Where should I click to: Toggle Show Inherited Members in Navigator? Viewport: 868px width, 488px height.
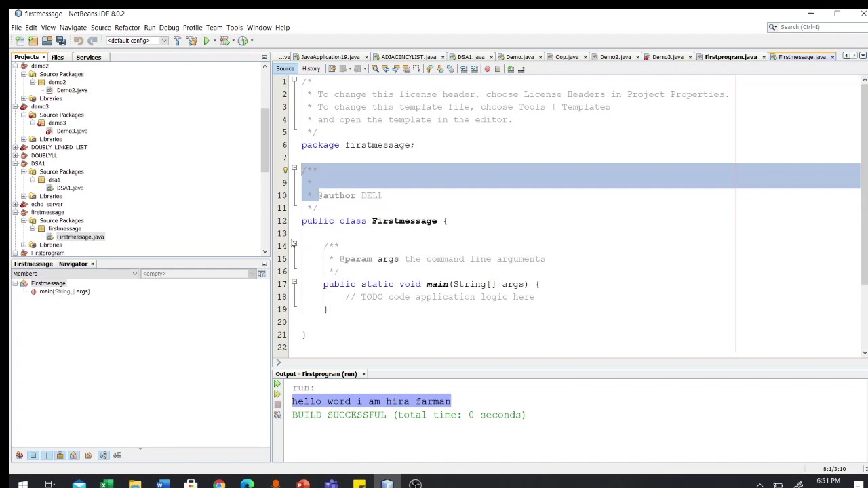tap(19, 455)
